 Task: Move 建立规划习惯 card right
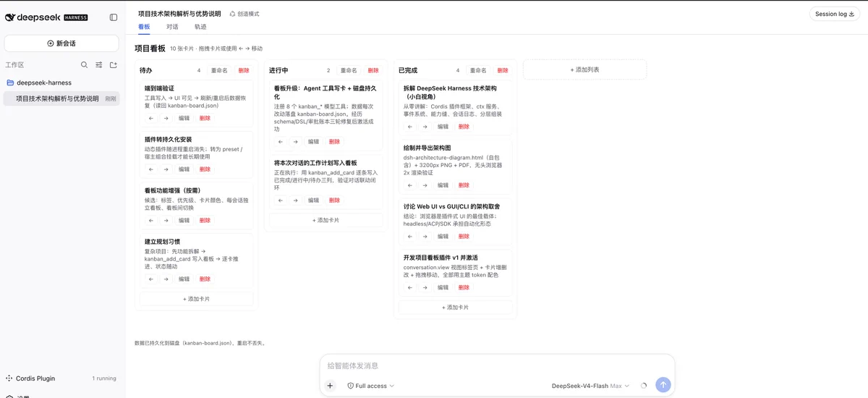(166, 279)
